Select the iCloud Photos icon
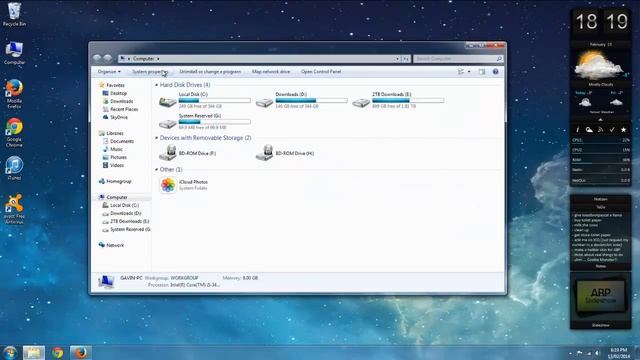Image resolution: width=640 pixels, height=360 pixels. 168,185
